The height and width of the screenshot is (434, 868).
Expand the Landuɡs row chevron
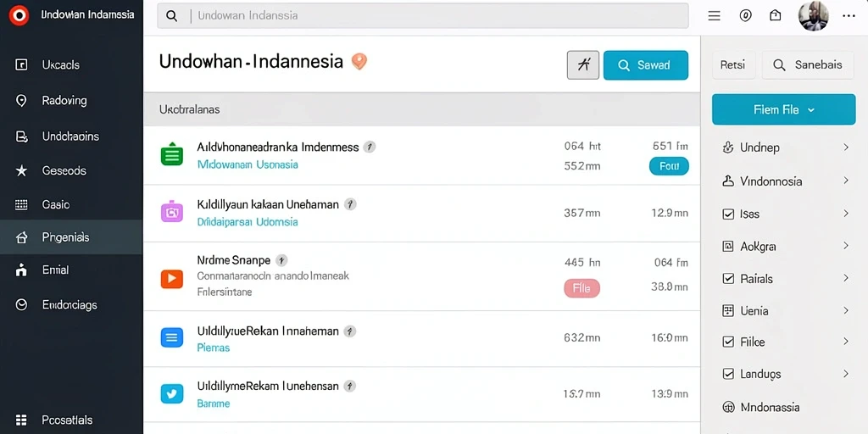click(846, 374)
